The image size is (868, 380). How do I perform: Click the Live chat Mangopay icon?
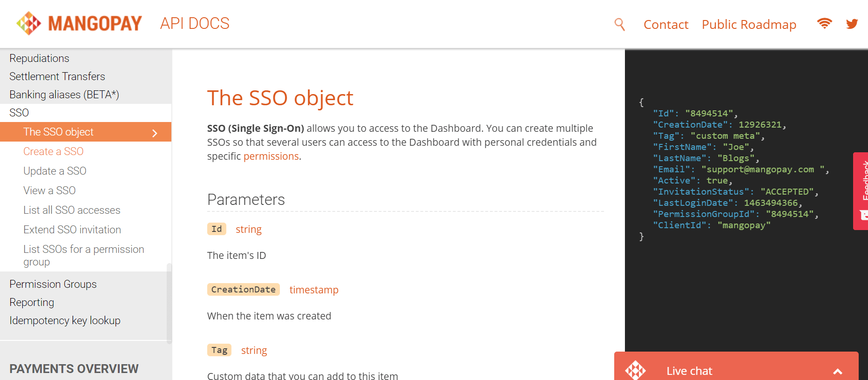pos(635,371)
